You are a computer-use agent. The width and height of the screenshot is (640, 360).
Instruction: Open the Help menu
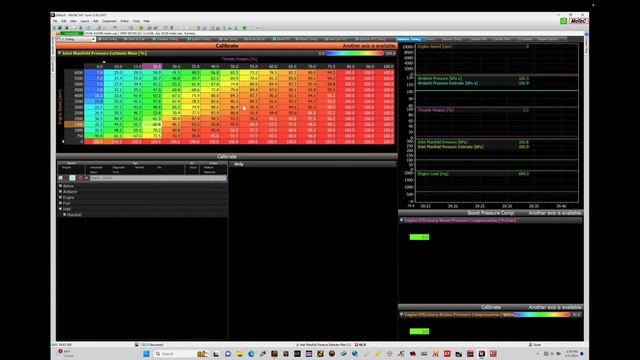tap(146, 21)
